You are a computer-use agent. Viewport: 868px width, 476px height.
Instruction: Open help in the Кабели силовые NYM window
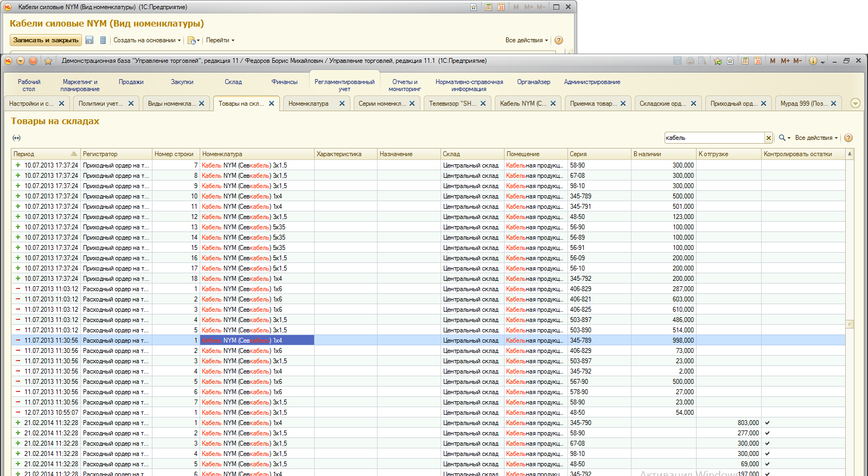[559, 40]
